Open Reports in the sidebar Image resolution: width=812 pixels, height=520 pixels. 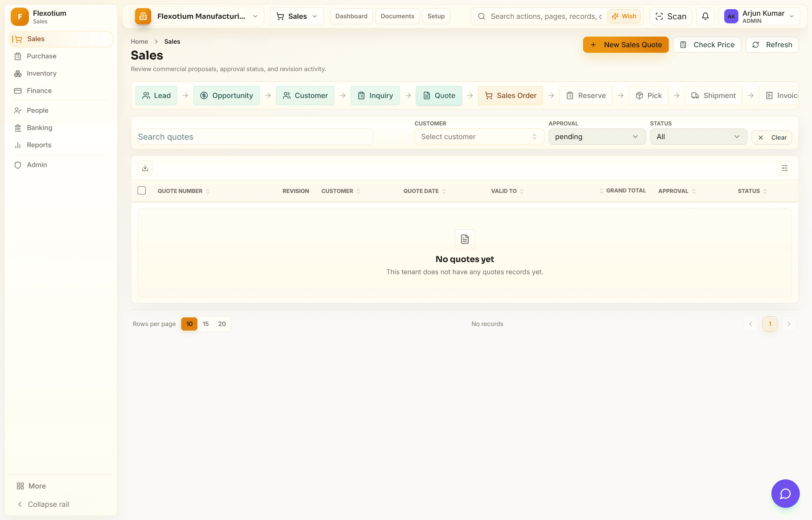[61, 145]
